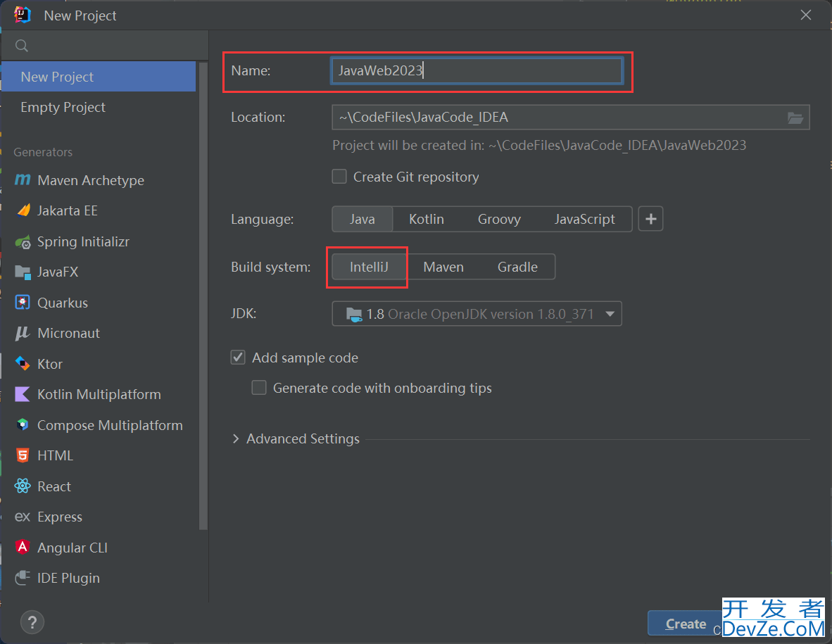Image resolution: width=832 pixels, height=644 pixels.
Task: Select the Ktor label
Action: tap(50, 364)
